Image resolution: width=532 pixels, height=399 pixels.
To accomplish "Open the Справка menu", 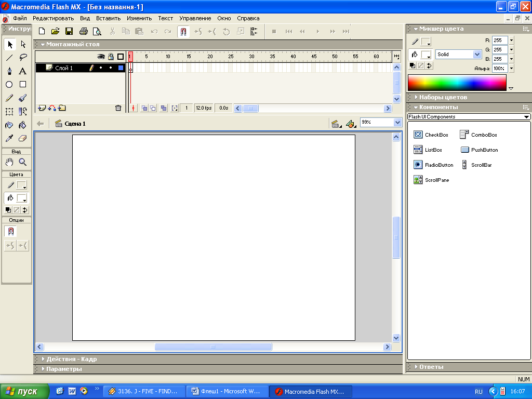I will click(248, 18).
